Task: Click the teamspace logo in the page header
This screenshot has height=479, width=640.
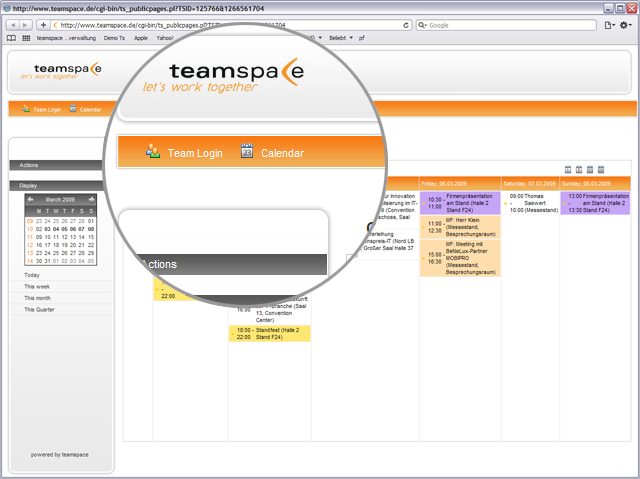Action: (x=62, y=70)
